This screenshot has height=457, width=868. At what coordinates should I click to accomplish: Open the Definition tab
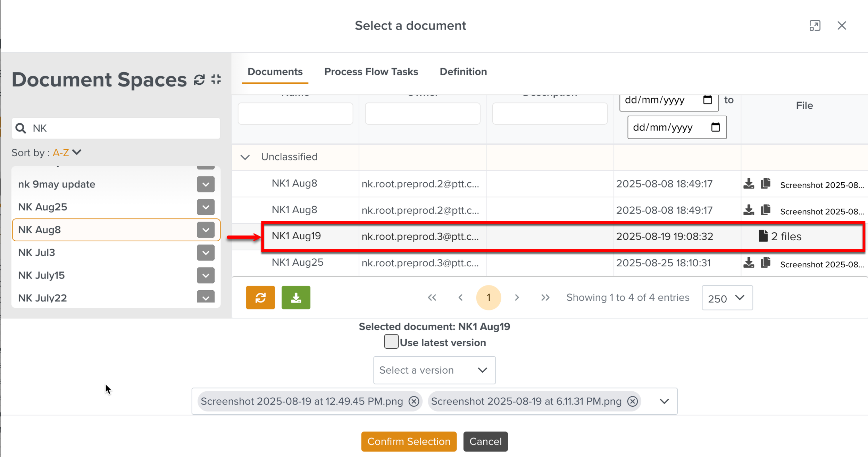click(x=463, y=72)
